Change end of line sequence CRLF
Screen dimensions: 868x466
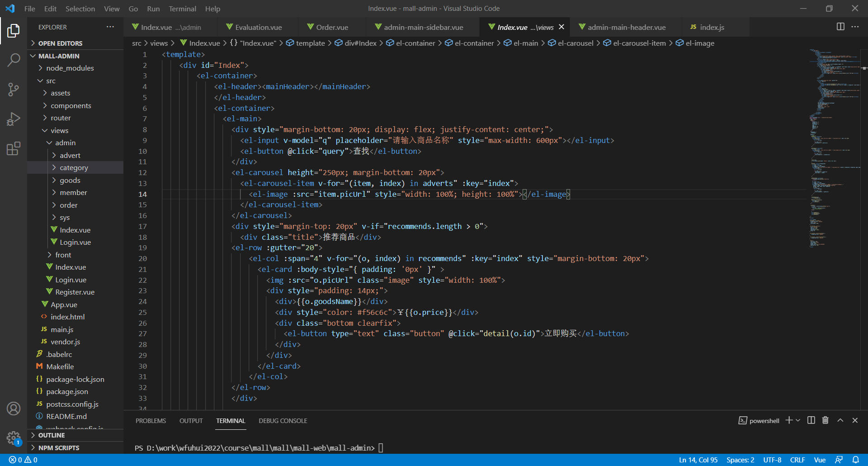797,460
